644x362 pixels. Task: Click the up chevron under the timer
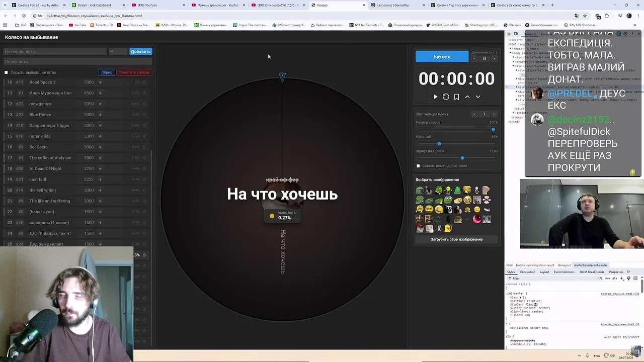pyautogui.click(x=467, y=97)
